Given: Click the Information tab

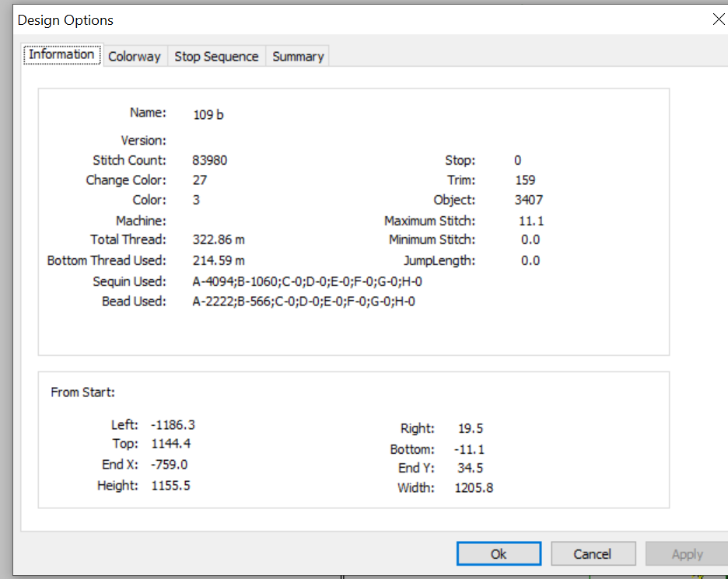Looking at the screenshot, I should click(x=61, y=54).
